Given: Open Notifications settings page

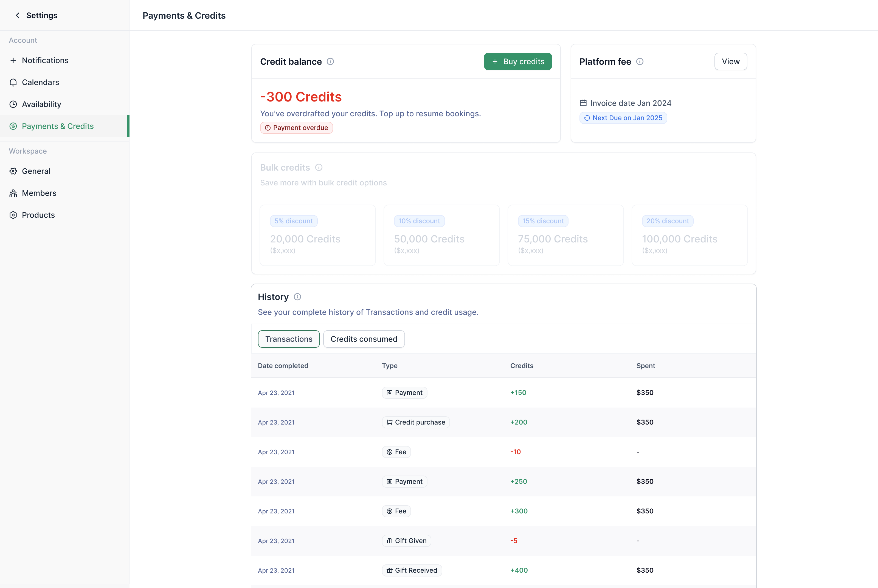Looking at the screenshot, I should [45, 60].
